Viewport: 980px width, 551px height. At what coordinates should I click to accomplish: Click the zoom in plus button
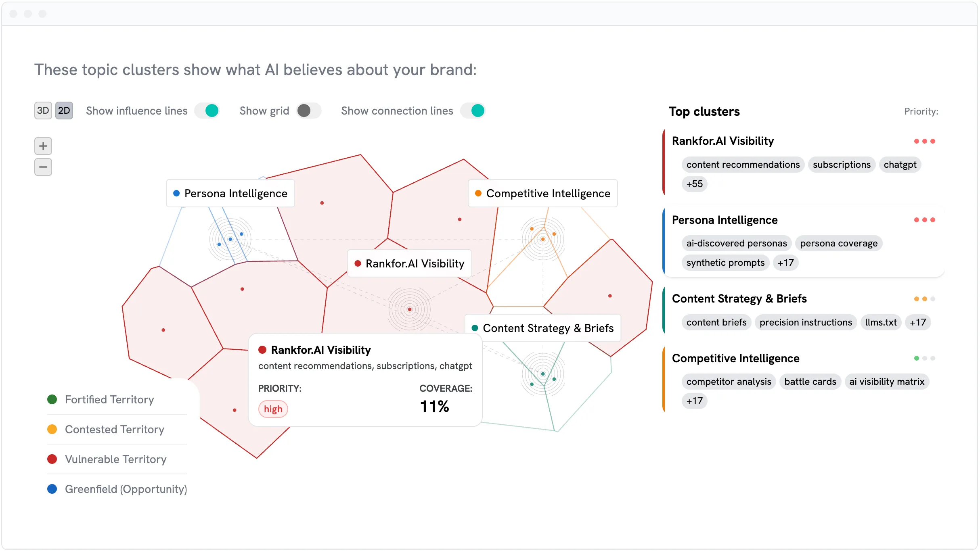(x=43, y=146)
